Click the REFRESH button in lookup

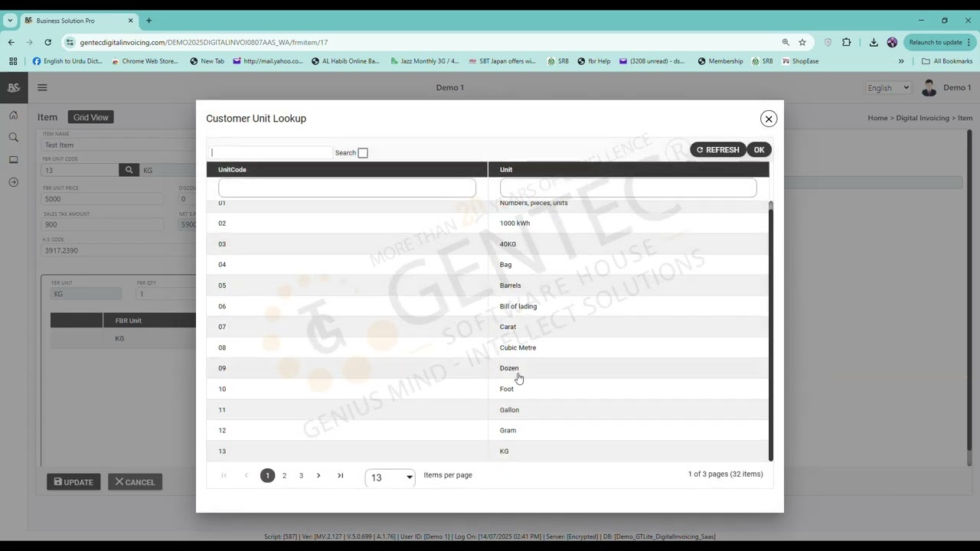pyautogui.click(x=718, y=150)
